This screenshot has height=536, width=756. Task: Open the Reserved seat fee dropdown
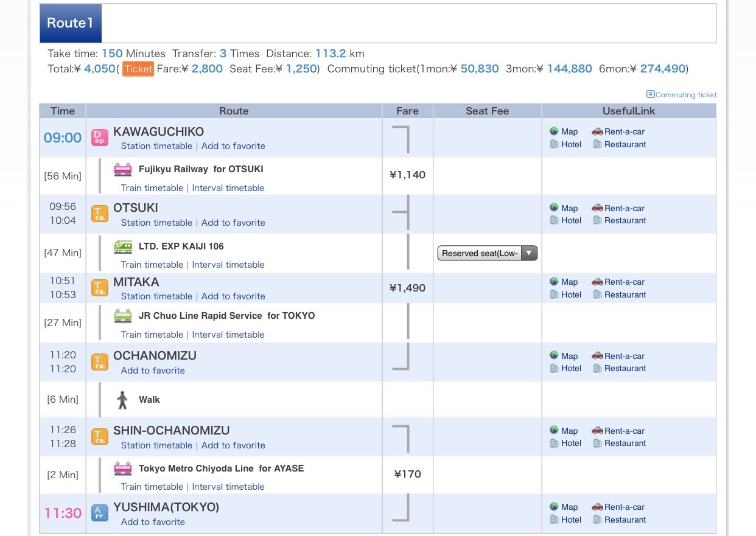488,253
